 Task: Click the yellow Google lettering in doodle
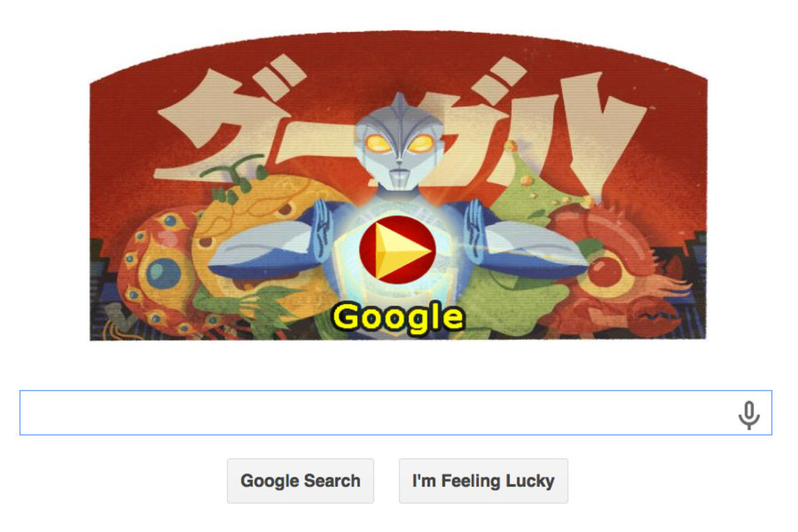(x=398, y=317)
